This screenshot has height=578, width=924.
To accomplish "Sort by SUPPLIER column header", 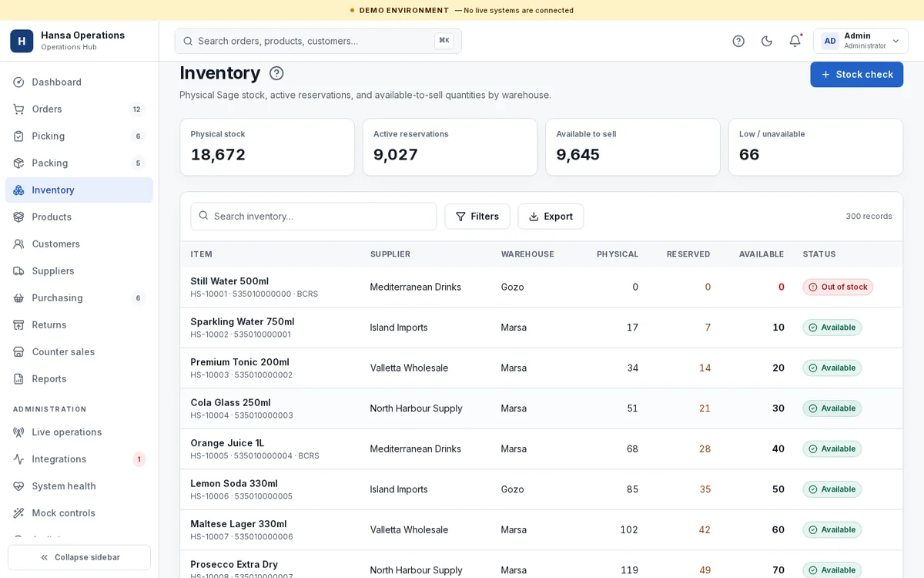I will (390, 254).
